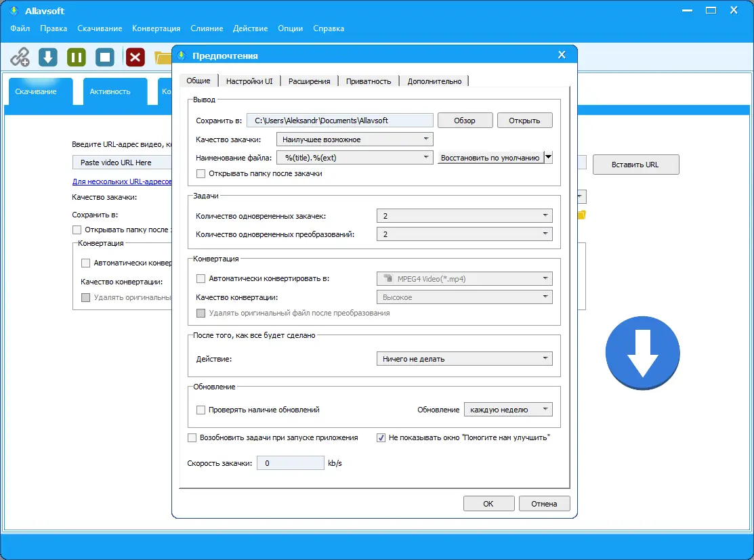The height and width of the screenshot is (560, 754).
Task: Open the Правка menu
Action: 54,28
